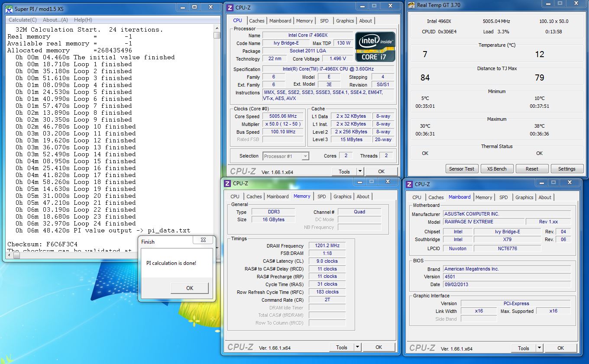
Task: Open the About menu in Super PI
Action: point(55,20)
